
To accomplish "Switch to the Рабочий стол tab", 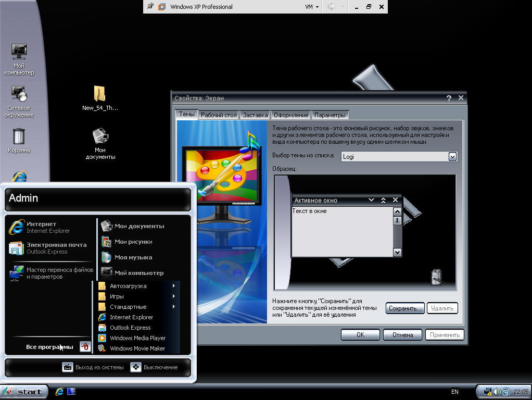I will [x=219, y=115].
